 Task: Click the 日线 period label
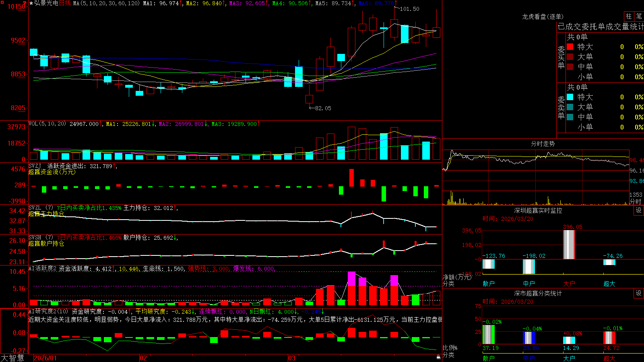pos(65,3)
